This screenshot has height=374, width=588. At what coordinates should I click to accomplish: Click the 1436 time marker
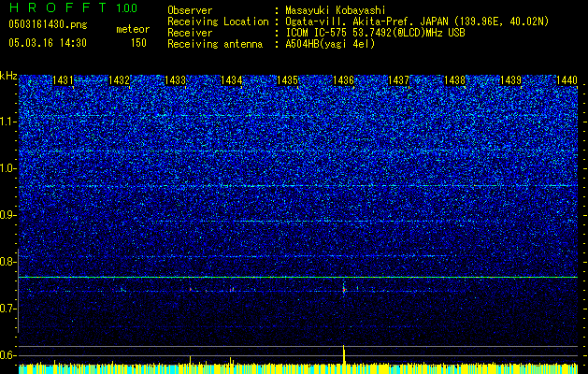[343, 80]
